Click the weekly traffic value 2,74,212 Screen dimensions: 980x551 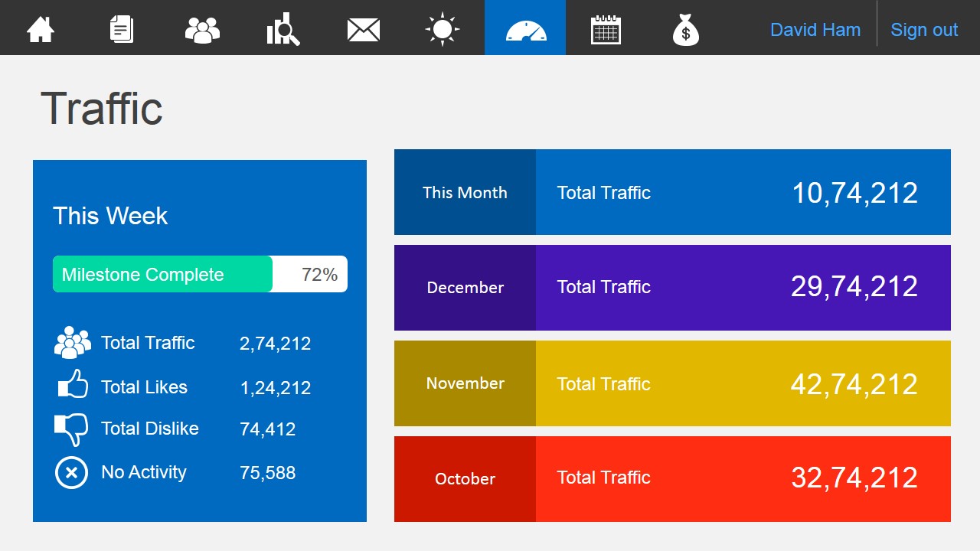276,344
